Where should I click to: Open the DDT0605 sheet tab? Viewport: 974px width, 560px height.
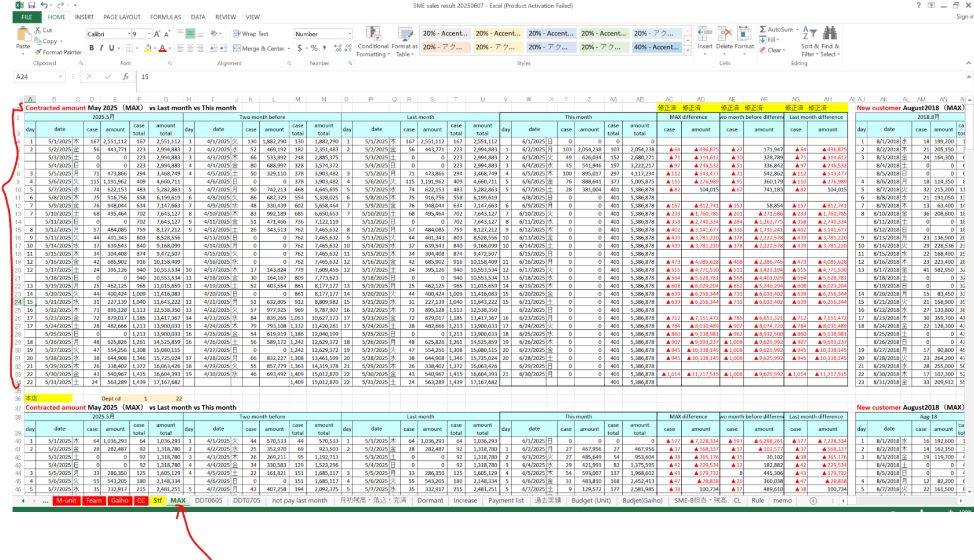(x=209, y=501)
